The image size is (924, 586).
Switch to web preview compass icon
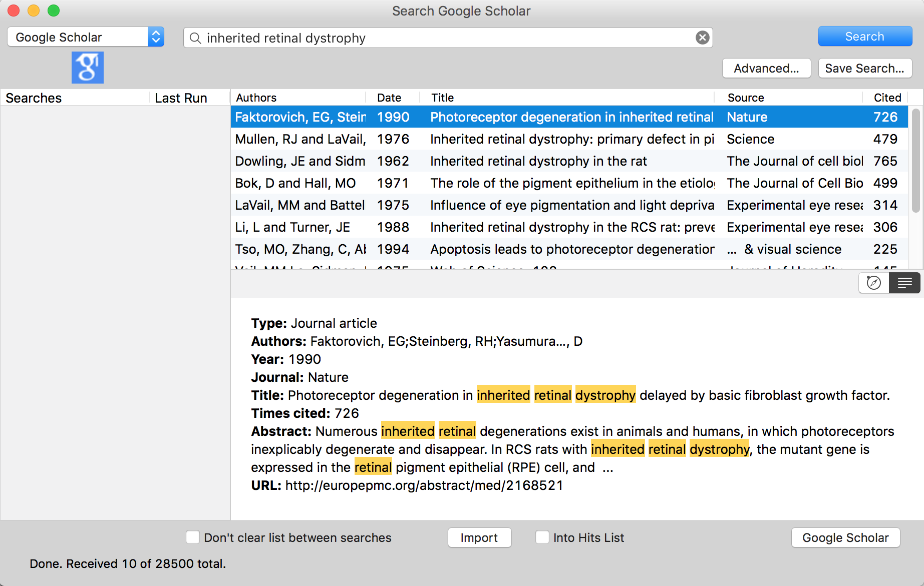click(x=874, y=283)
